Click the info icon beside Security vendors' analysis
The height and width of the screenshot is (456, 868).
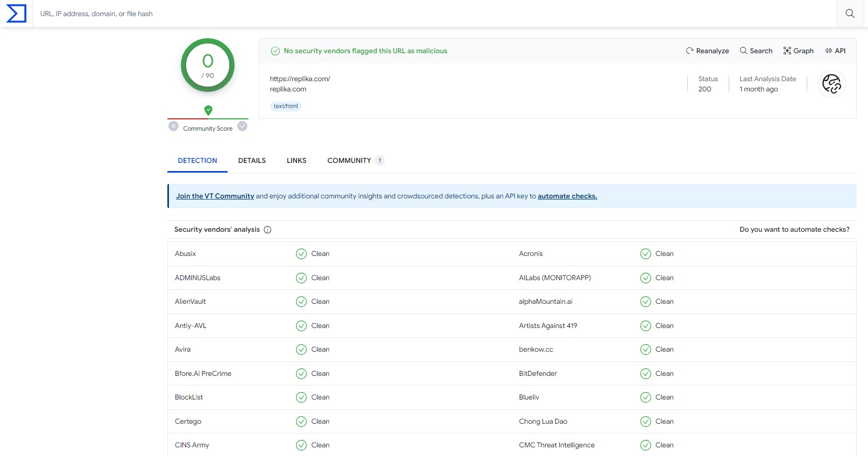point(267,230)
